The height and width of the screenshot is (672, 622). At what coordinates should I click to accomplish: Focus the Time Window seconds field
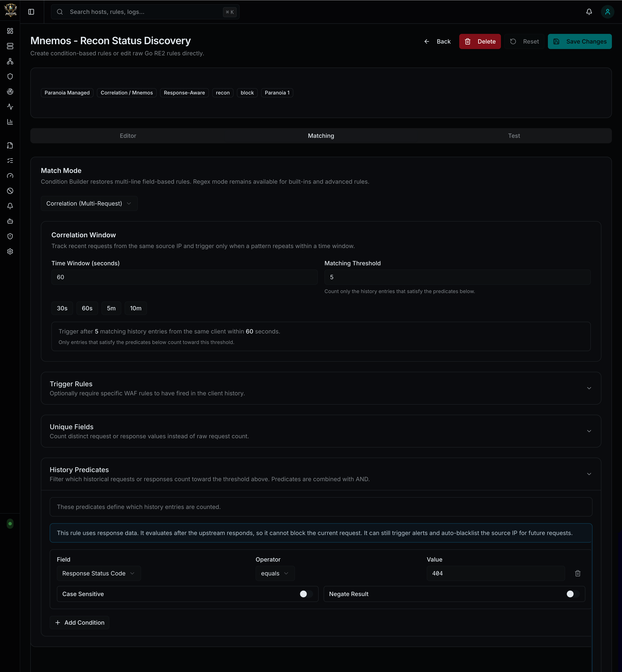184,277
